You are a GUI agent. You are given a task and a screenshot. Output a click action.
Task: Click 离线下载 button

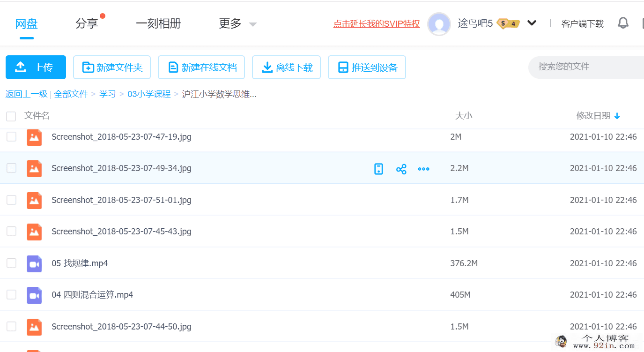click(286, 67)
